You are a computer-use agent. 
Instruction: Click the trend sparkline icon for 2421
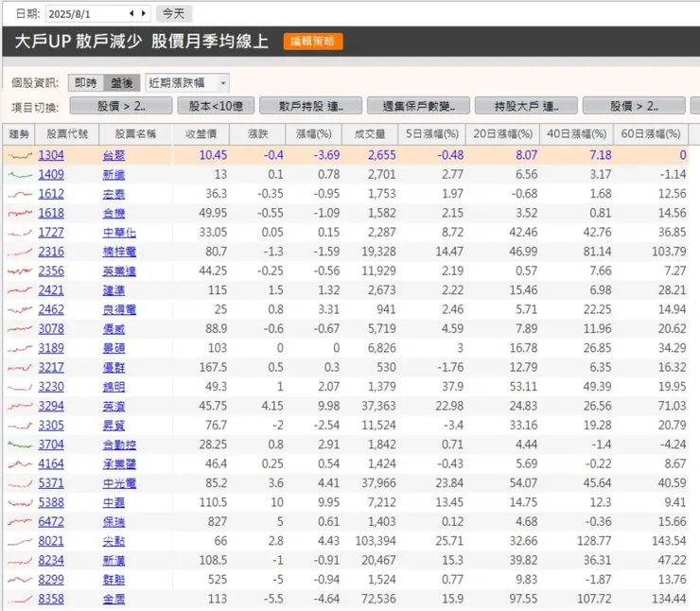point(20,290)
